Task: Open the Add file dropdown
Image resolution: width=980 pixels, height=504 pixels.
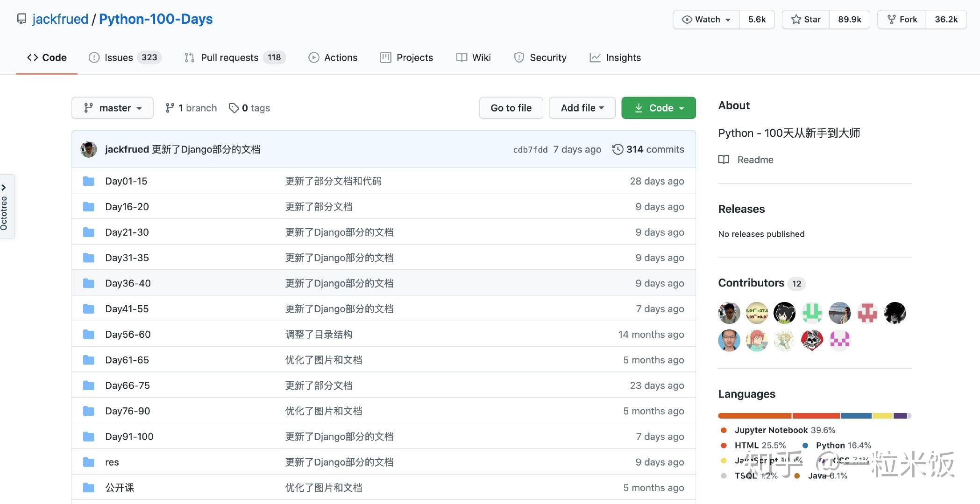Action: pyautogui.click(x=582, y=107)
